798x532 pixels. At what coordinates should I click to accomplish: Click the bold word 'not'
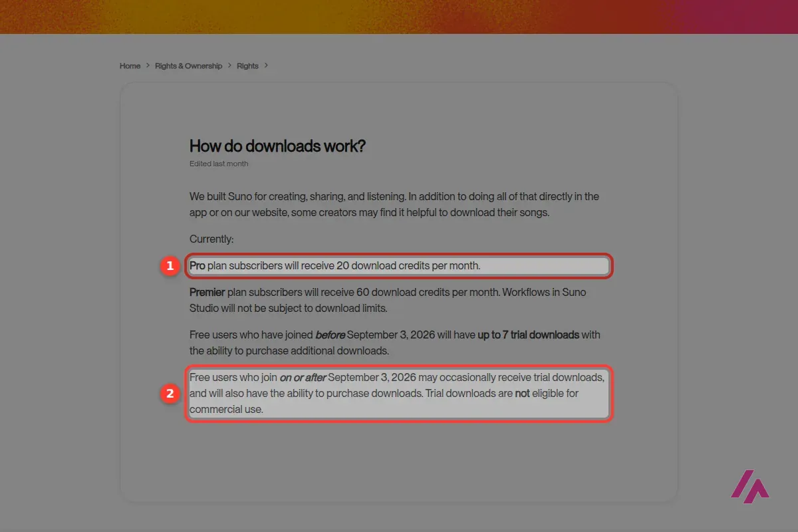(x=523, y=394)
